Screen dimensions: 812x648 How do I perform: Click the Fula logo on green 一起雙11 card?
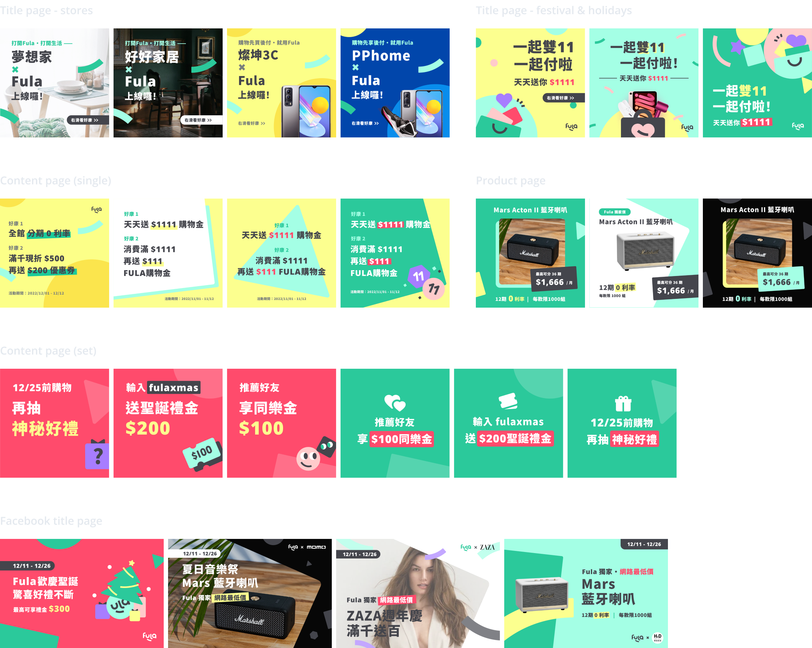[x=798, y=126]
